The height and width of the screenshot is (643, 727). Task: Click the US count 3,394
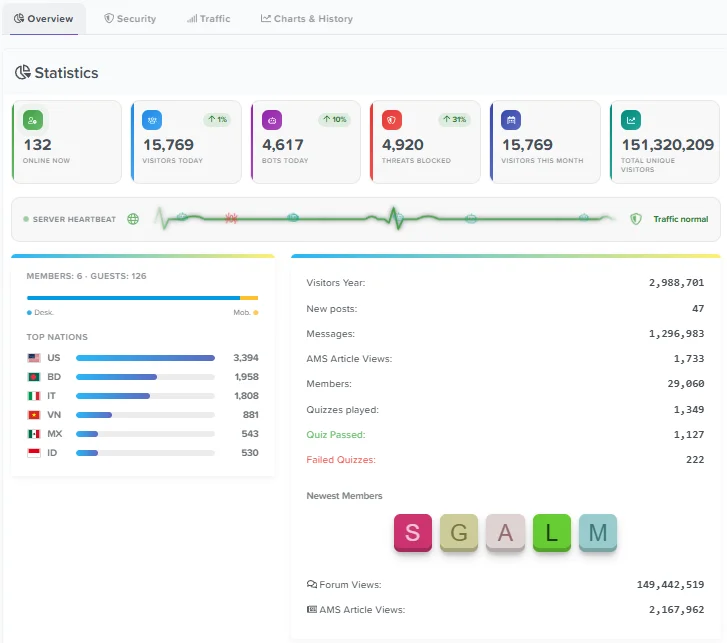pos(246,358)
